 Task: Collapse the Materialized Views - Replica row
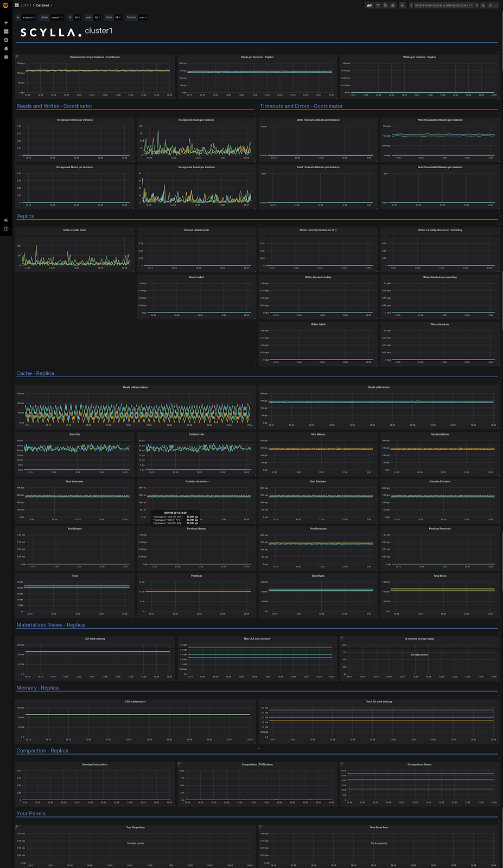click(x=50, y=625)
